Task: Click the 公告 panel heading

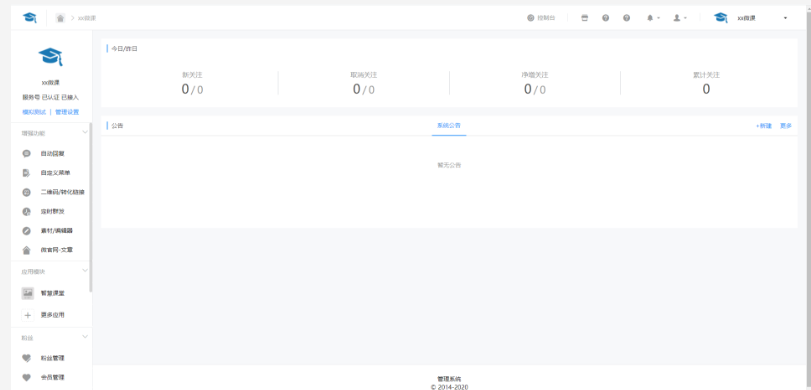Action: [117, 126]
